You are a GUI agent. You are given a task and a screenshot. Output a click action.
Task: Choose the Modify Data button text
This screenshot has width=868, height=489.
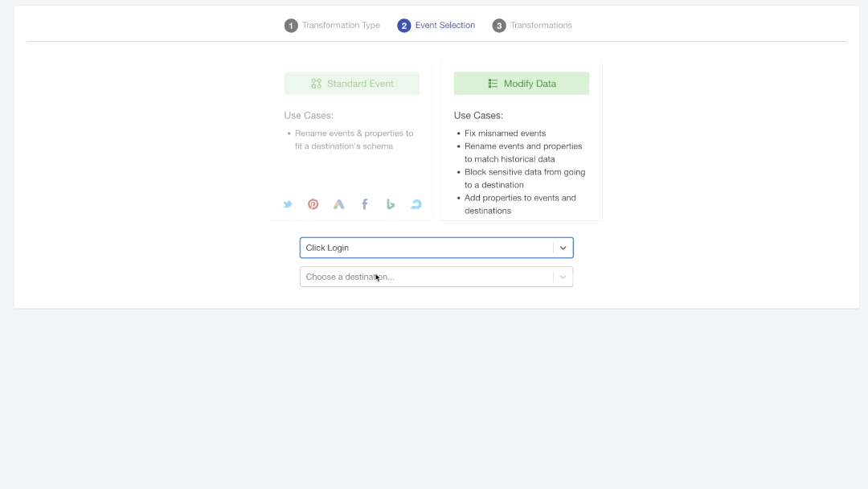point(530,84)
